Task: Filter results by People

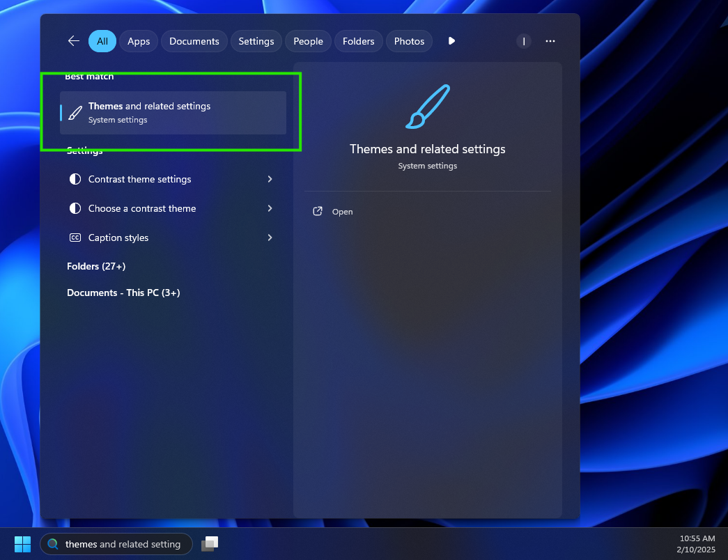Action: point(309,41)
